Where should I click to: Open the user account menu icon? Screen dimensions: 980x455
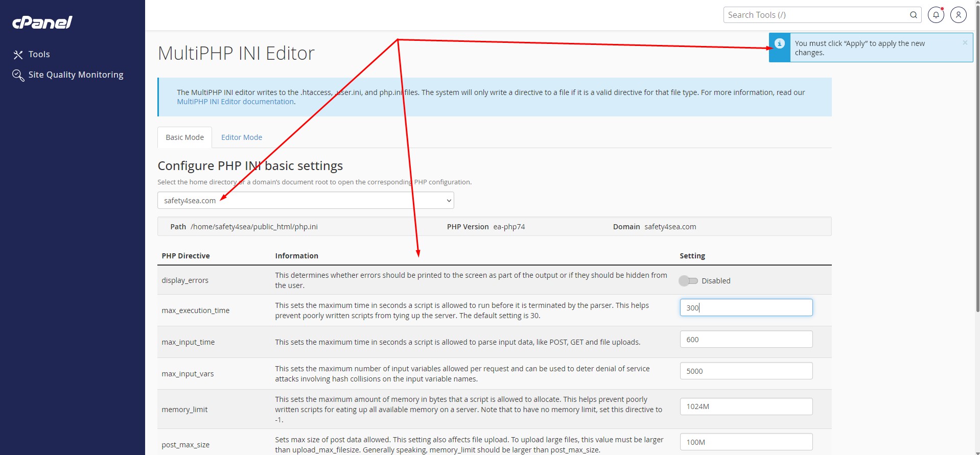[x=958, y=15]
